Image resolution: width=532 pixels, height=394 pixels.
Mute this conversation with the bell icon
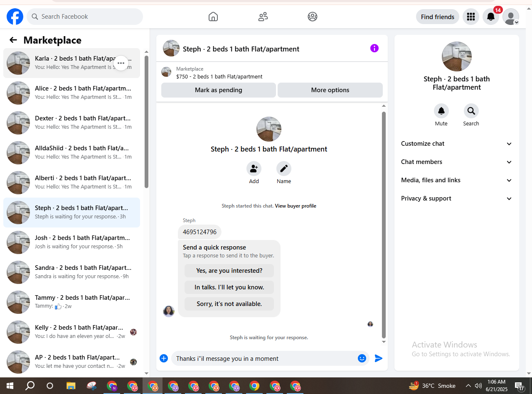441,111
